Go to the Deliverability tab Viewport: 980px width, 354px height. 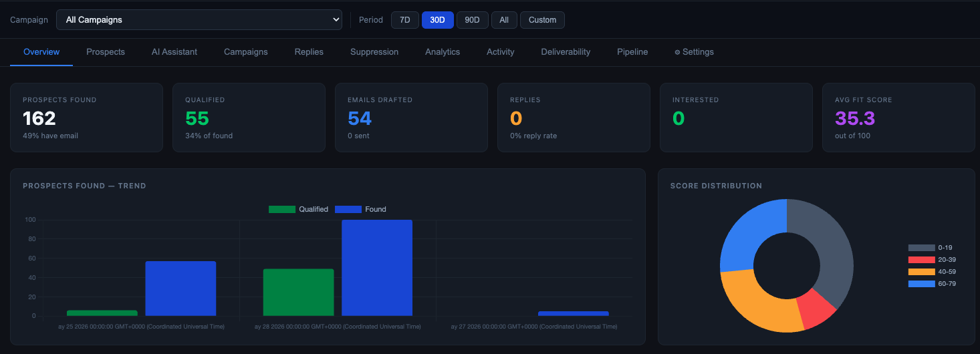click(566, 52)
